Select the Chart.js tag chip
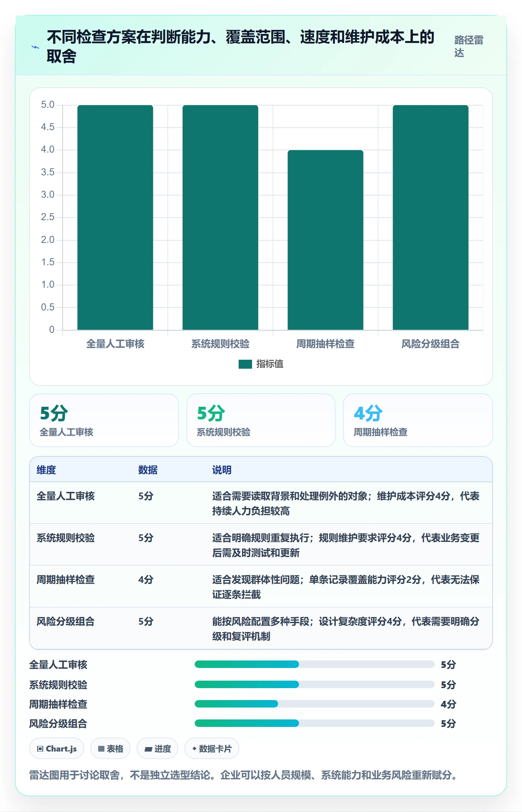The width and height of the screenshot is (522, 812). pos(57,748)
